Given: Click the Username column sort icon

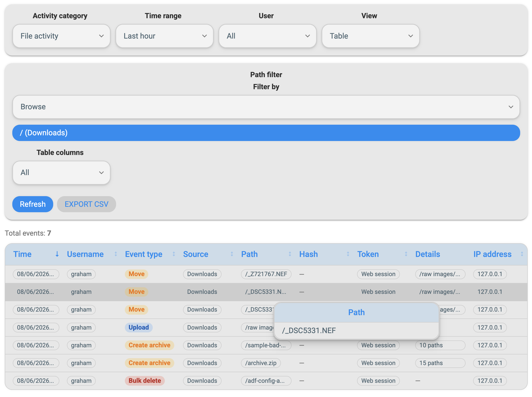Looking at the screenshot, I should pos(116,254).
